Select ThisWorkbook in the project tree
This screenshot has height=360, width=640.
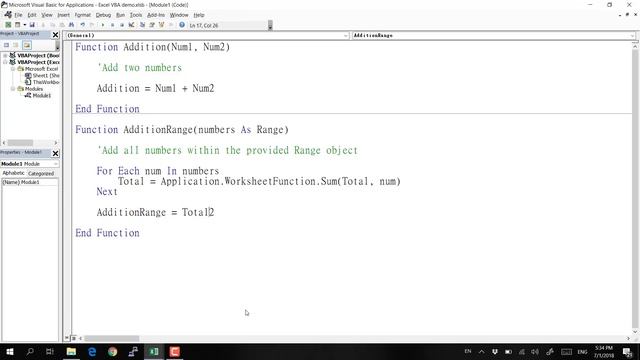coord(45,82)
